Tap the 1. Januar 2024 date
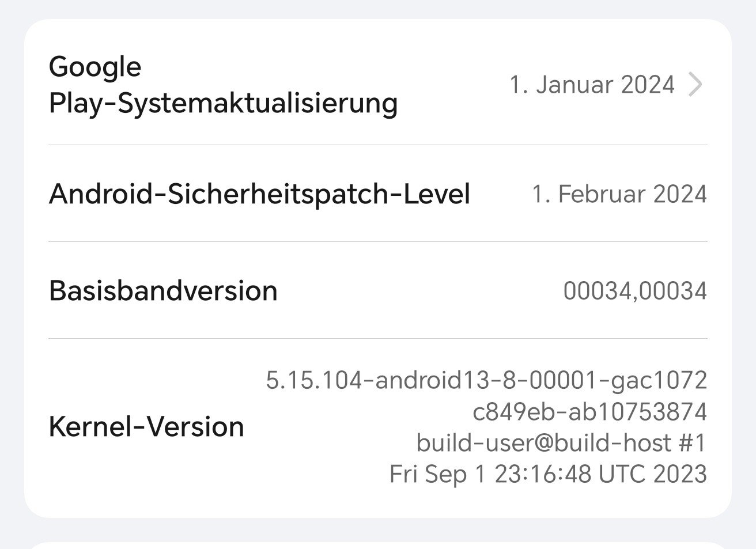This screenshot has height=549, width=756. point(592,85)
